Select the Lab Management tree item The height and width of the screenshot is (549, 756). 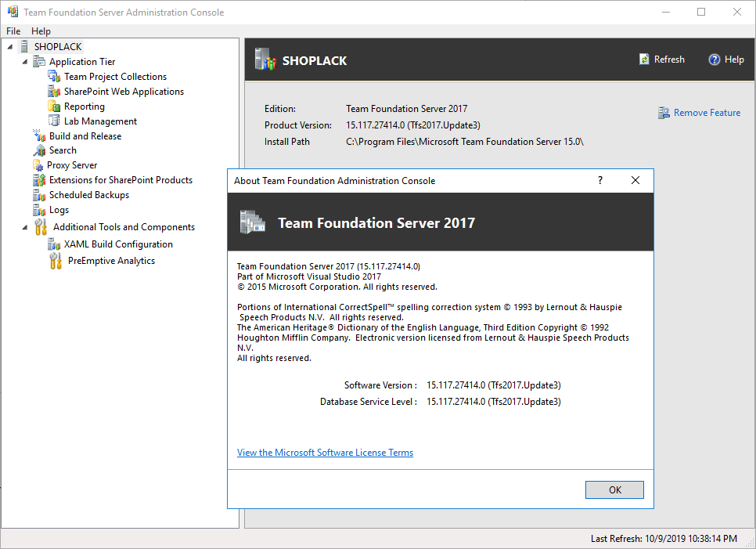point(100,121)
